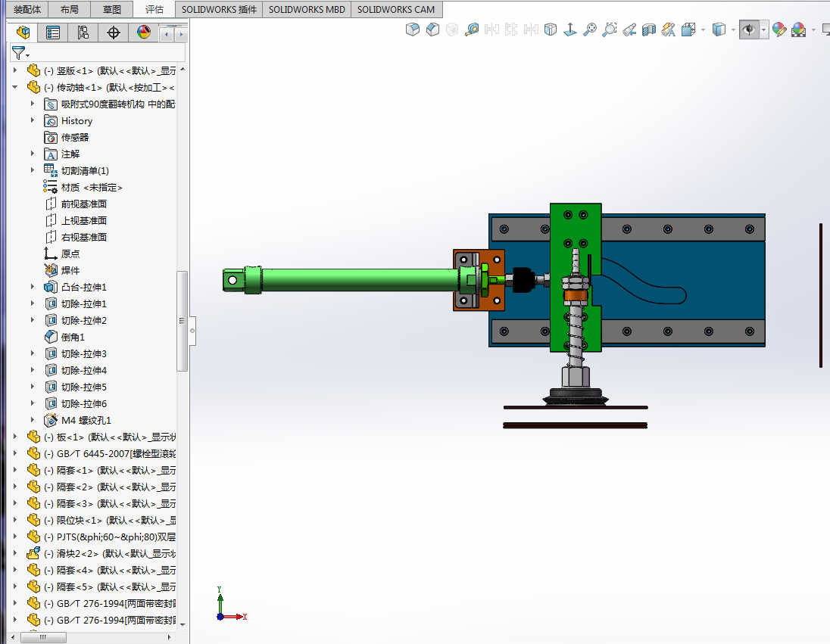Click the Previous View icon
This screenshot has height=644, width=830.
(x=629, y=30)
